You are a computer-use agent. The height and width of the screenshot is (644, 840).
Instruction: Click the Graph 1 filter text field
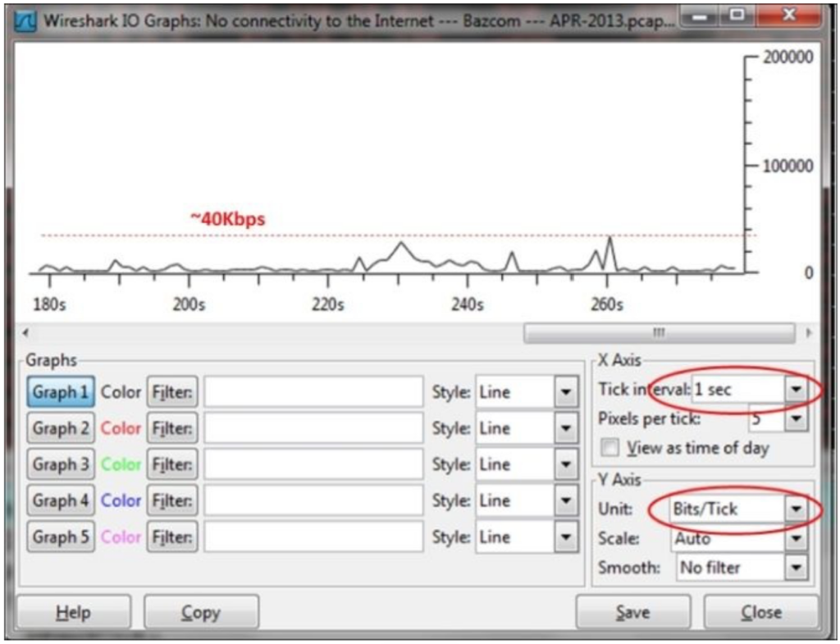click(x=314, y=392)
